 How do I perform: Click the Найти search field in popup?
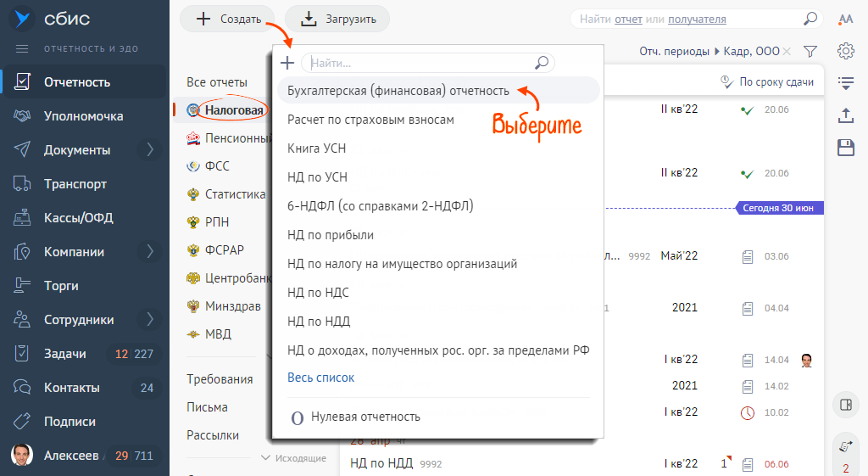point(420,63)
